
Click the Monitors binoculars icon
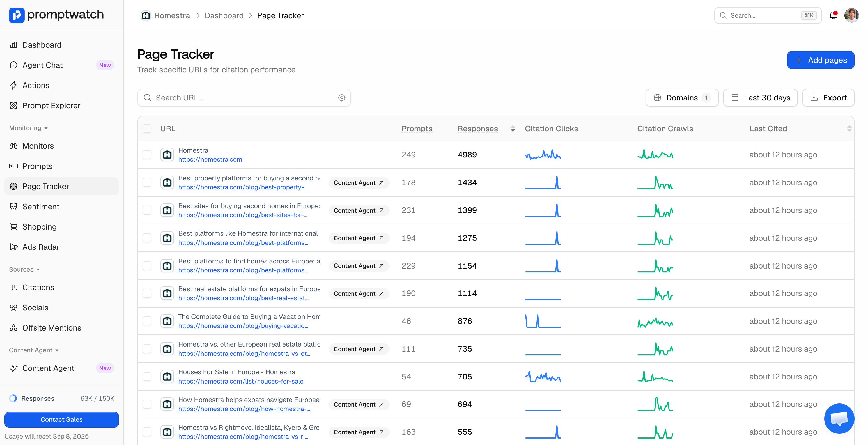[x=13, y=146]
